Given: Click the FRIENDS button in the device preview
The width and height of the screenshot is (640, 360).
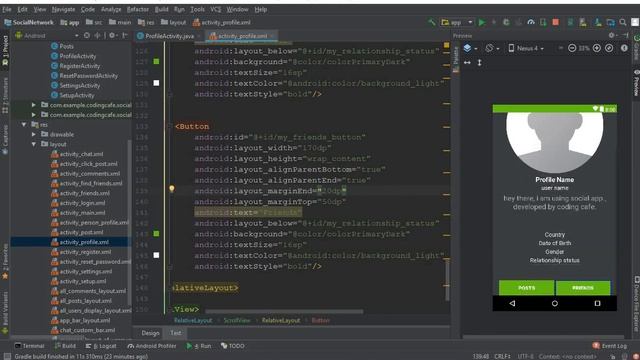Looking at the screenshot, I should (583, 288).
